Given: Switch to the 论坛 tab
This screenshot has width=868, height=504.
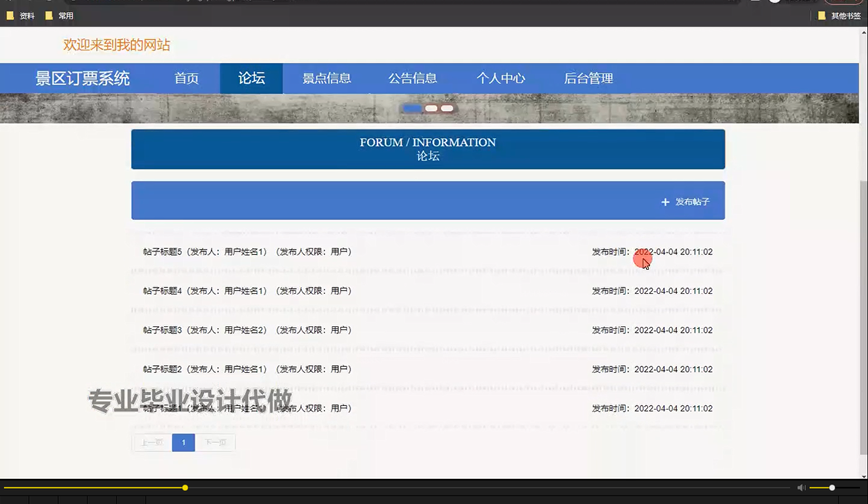Looking at the screenshot, I should pos(251,78).
